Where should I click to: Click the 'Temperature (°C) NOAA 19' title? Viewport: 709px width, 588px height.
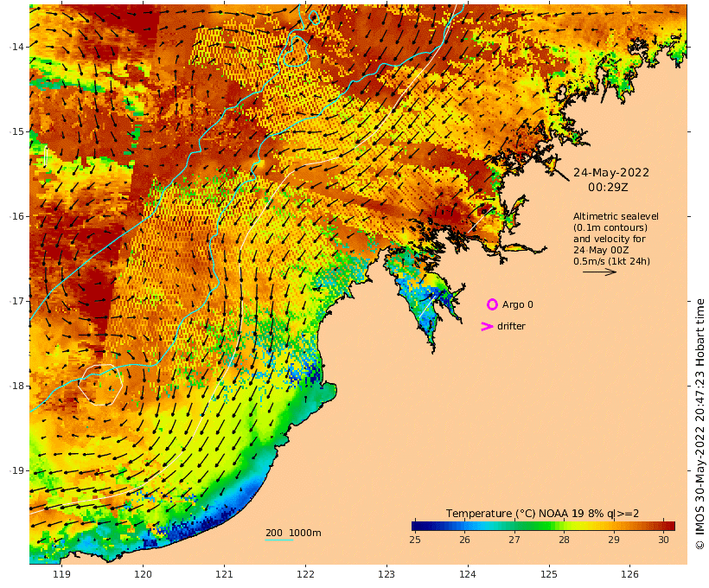[514, 513]
